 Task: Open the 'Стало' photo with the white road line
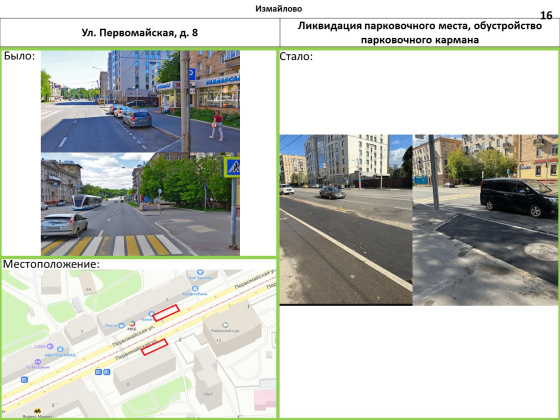[346, 220]
